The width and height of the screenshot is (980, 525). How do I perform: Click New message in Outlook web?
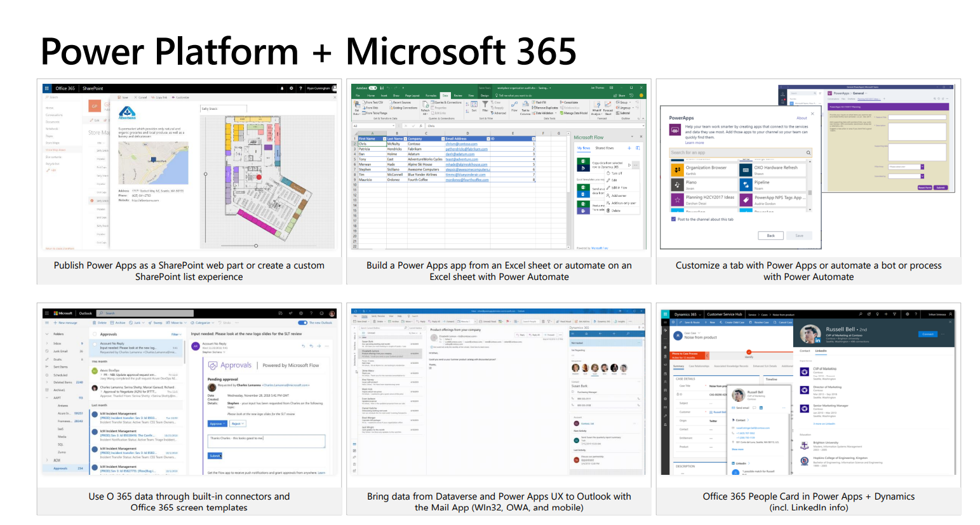coord(65,322)
